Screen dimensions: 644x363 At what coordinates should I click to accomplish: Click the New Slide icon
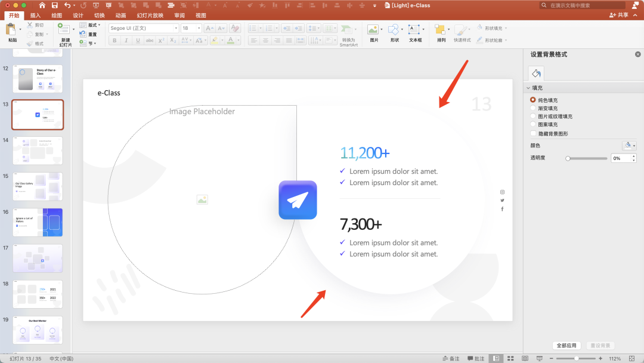(x=63, y=29)
